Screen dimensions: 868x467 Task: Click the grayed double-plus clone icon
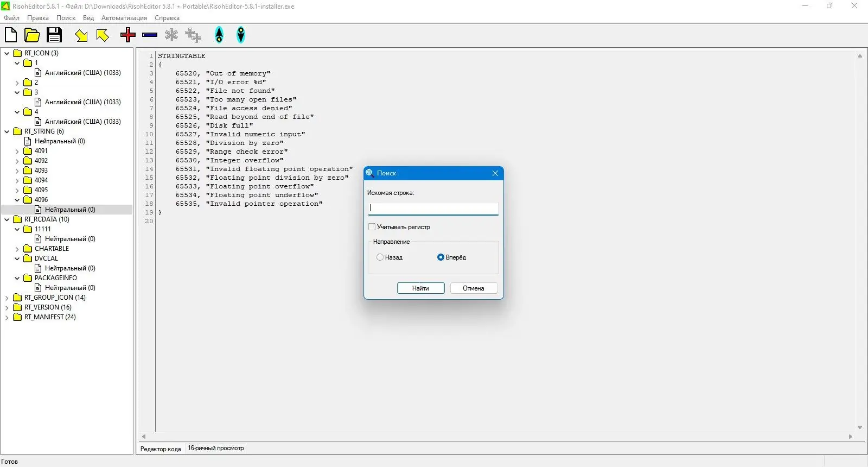(193, 35)
